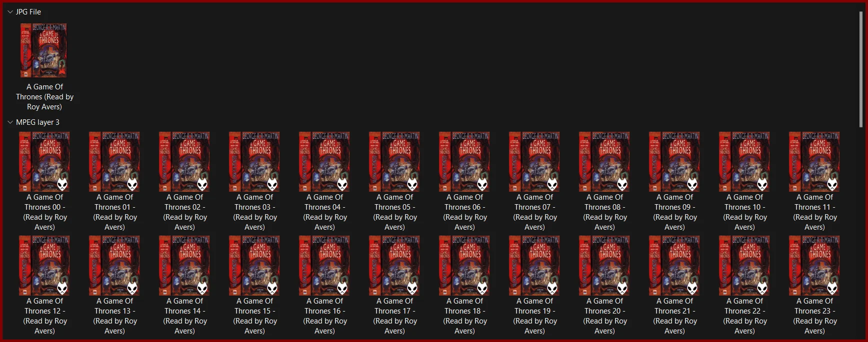Select the A Game Of Thrones 21 file icon
Image resolution: width=868 pixels, height=342 pixels.
coord(674,266)
